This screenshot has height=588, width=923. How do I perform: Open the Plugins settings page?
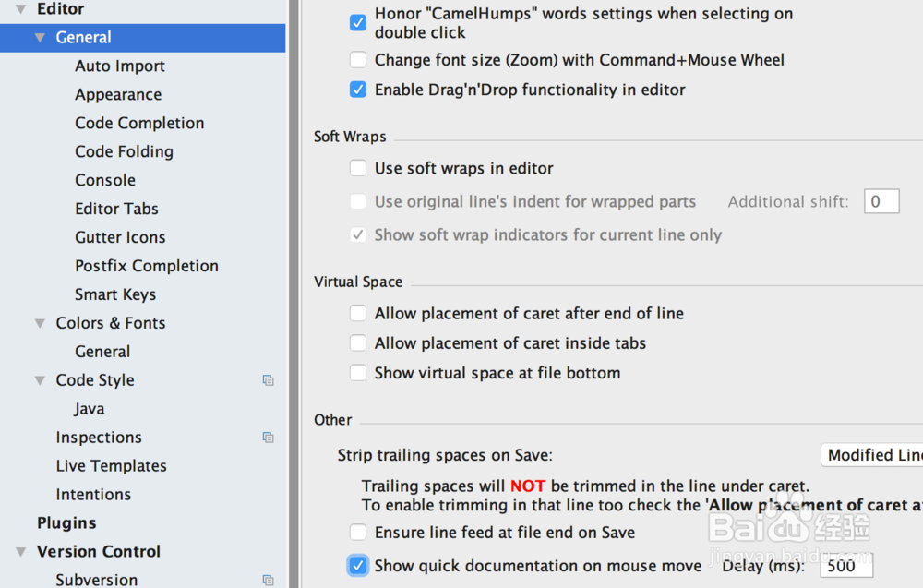[66, 523]
